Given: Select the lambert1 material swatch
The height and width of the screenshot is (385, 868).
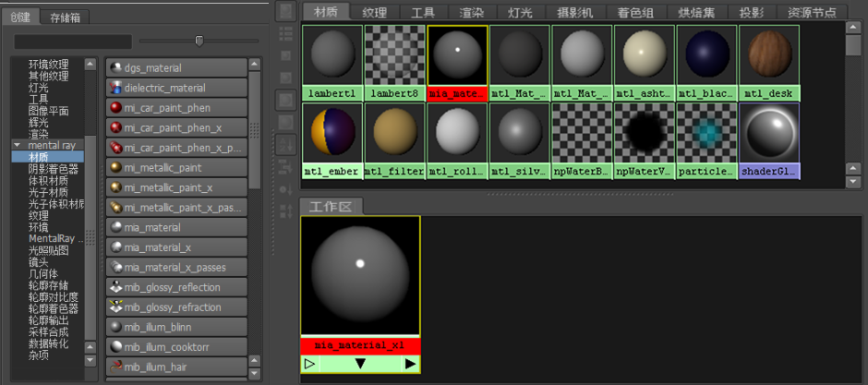Looking at the screenshot, I should point(332,63).
